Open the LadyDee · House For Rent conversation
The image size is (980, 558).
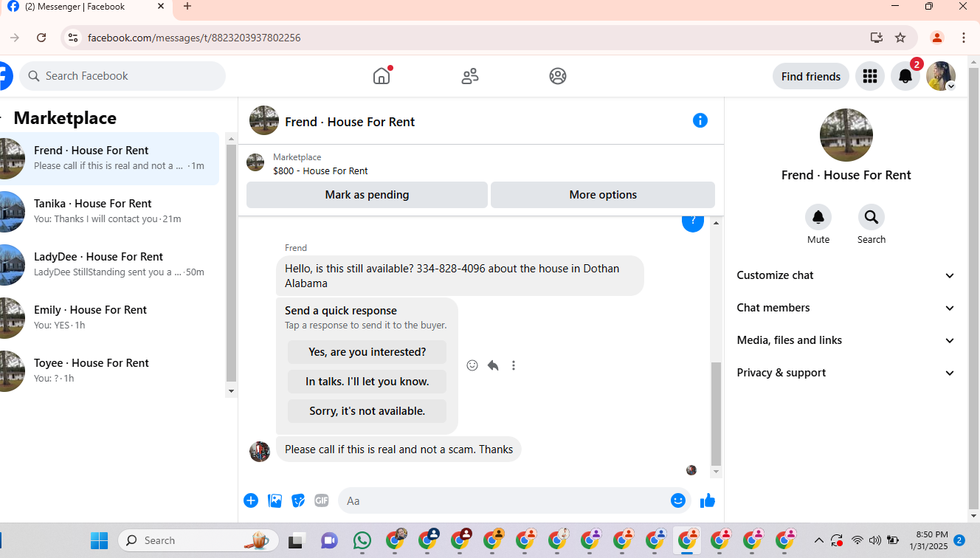(x=110, y=264)
